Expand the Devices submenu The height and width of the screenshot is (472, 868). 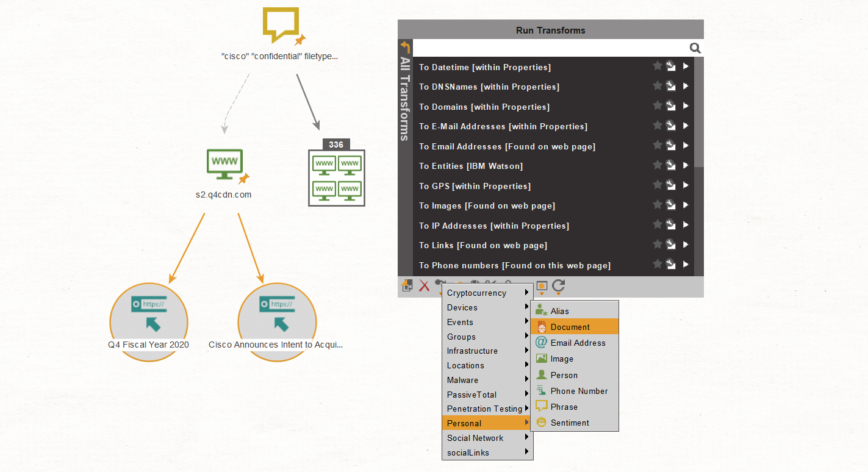tap(487, 307)
